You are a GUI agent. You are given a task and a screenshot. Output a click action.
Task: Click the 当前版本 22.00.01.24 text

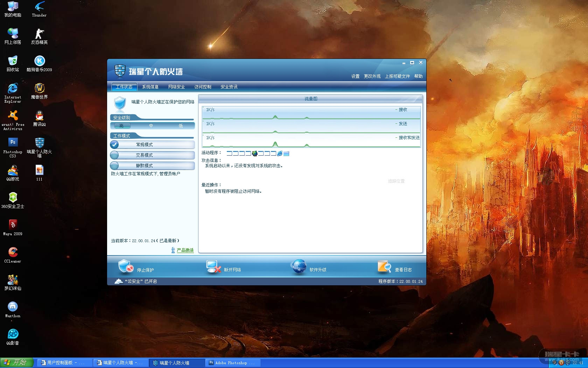[145, 241]
